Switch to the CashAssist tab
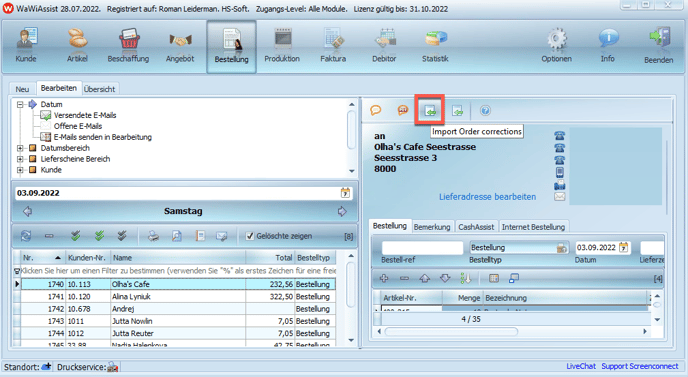Viewport: 688px width, 377px height. tap(476, 227)
